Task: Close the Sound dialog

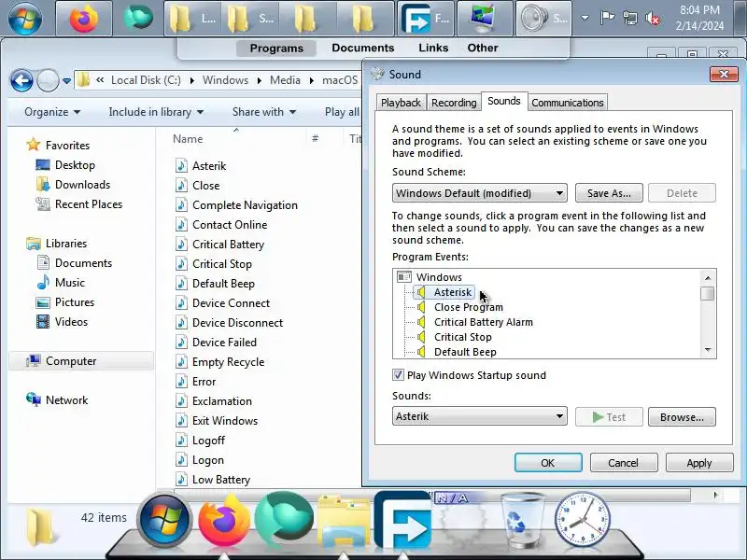Action: [x=724, y=75]
